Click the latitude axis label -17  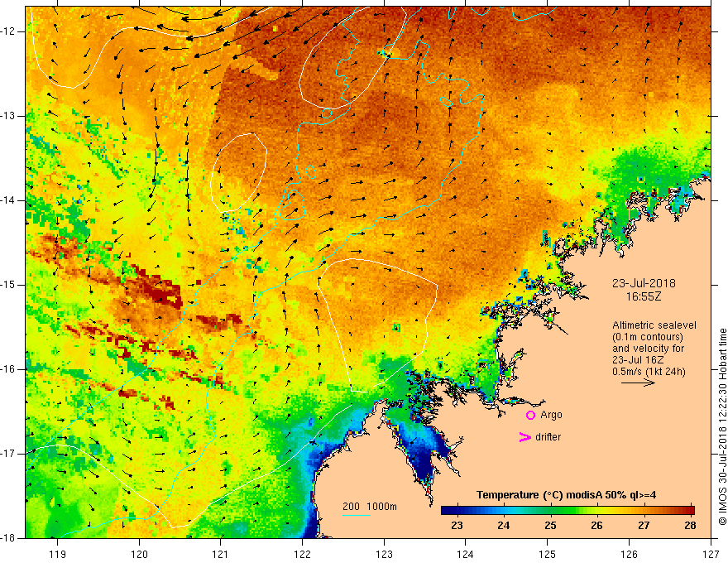pyautogui.click(x=8, y=454)
